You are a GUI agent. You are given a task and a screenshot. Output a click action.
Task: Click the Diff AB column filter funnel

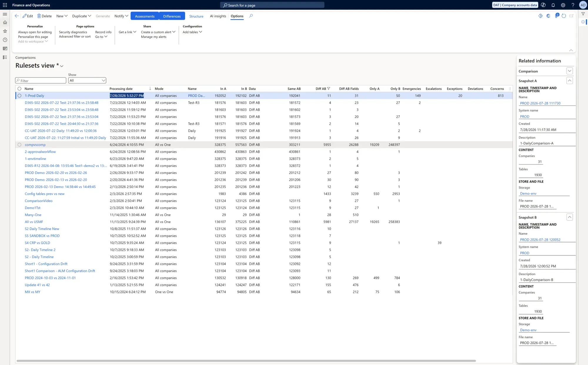click(329, 89)
